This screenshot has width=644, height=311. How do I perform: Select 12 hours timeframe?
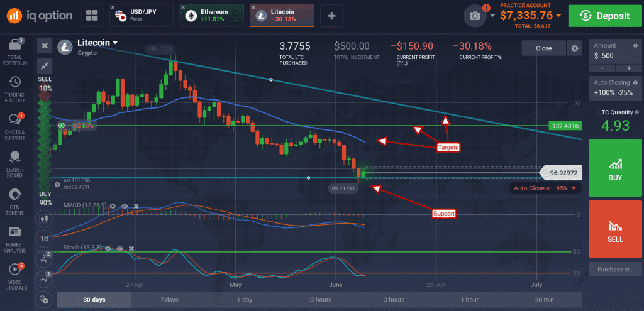[319, 300]
